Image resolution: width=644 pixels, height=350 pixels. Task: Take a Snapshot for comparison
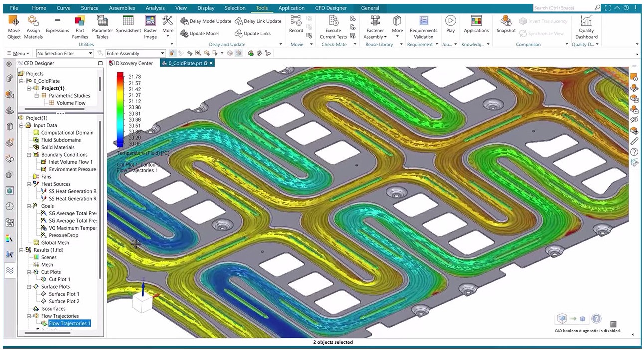coord(506,21)
